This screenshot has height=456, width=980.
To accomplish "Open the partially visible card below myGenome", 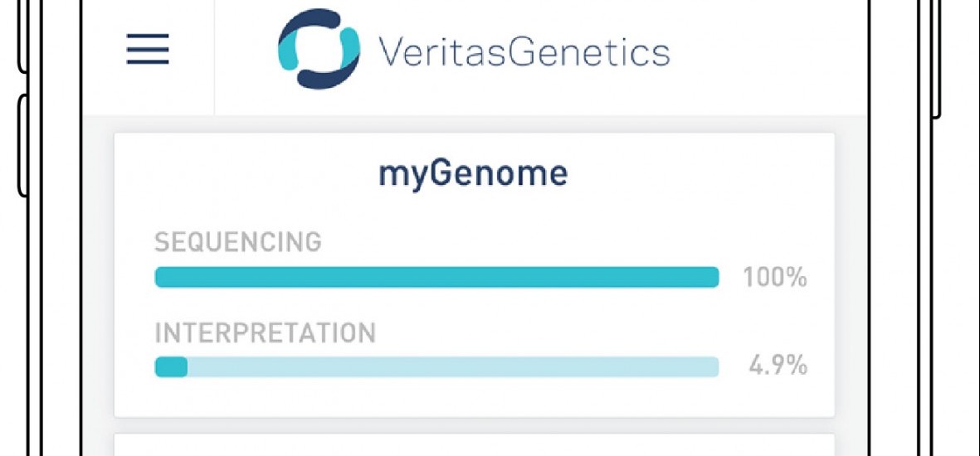I will pos(474,444).
